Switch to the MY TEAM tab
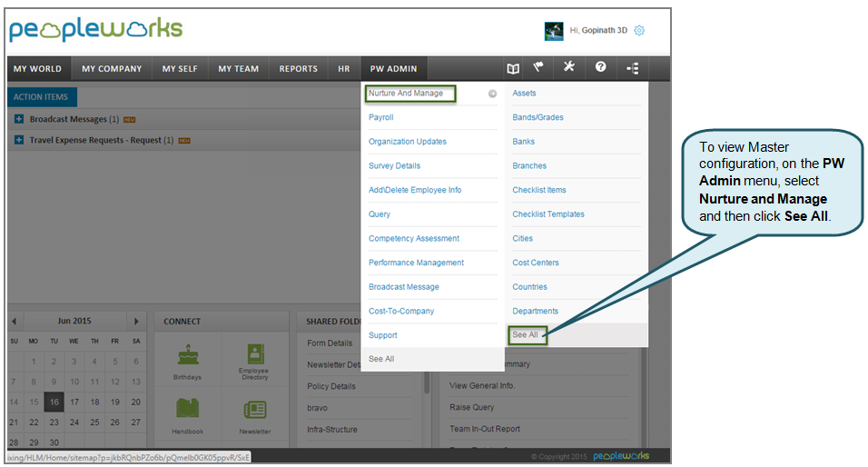 click(x=238, y=68)
